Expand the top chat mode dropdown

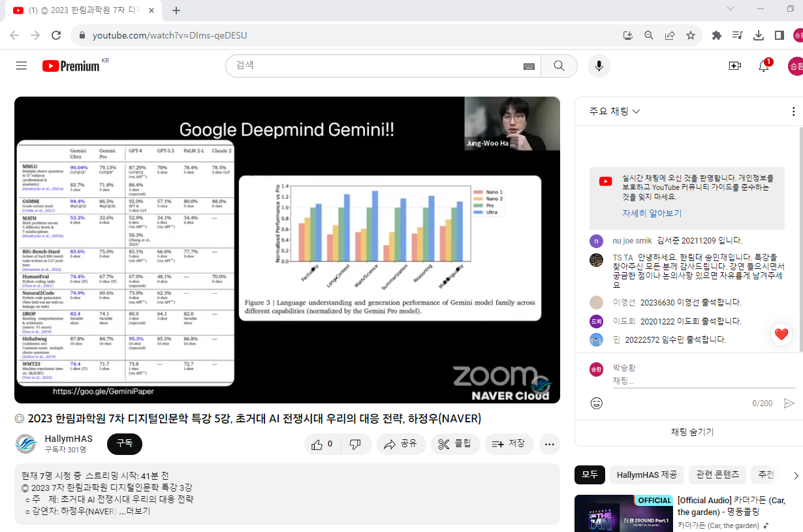(614, 112)
